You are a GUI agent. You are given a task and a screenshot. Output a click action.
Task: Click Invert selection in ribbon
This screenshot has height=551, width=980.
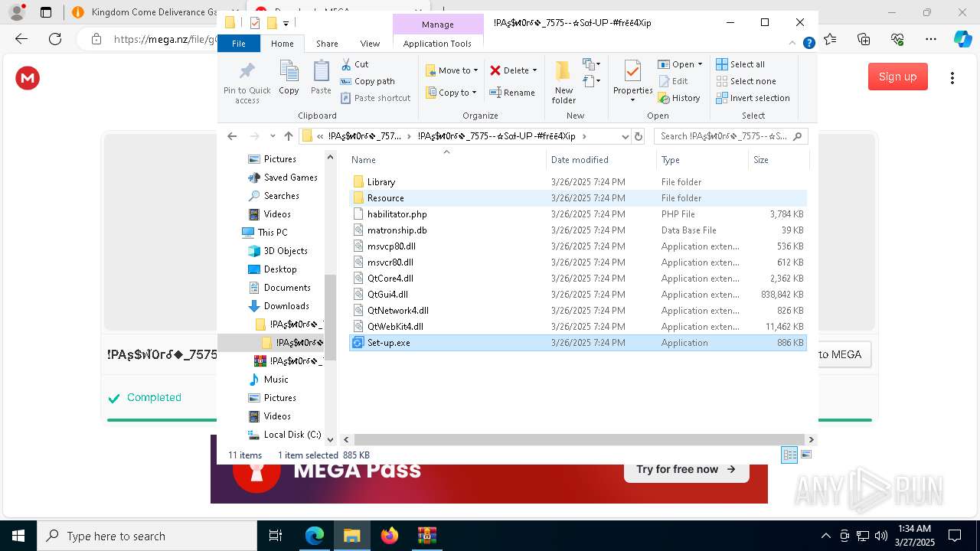click(x=753, y=98)
